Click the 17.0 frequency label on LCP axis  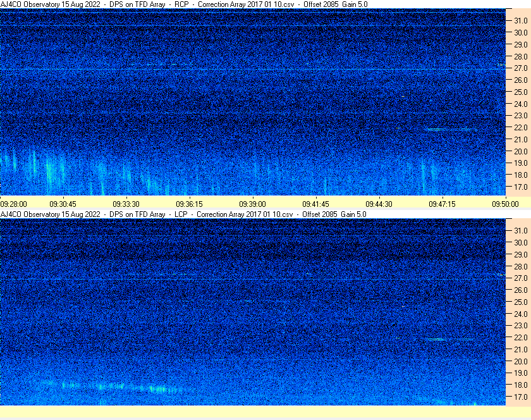521,397
